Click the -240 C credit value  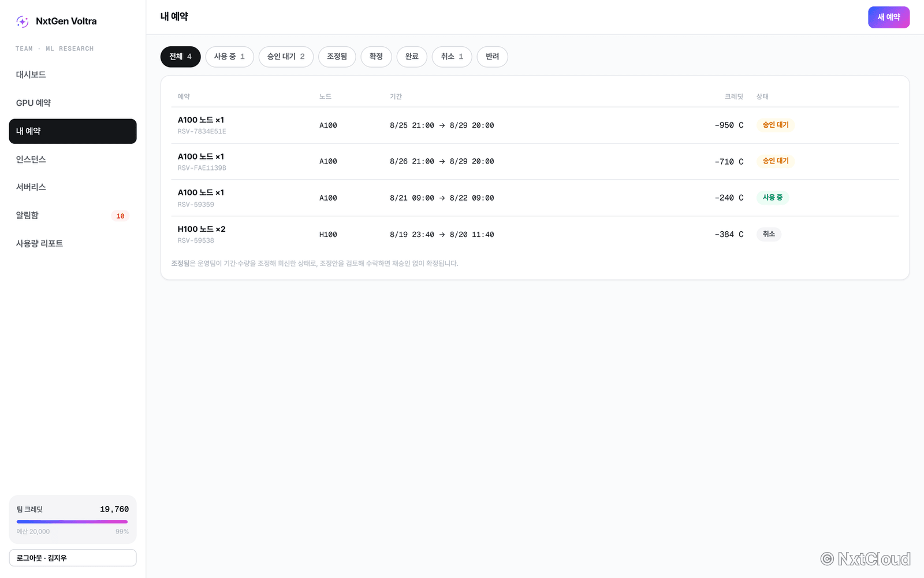pos(729,198)
